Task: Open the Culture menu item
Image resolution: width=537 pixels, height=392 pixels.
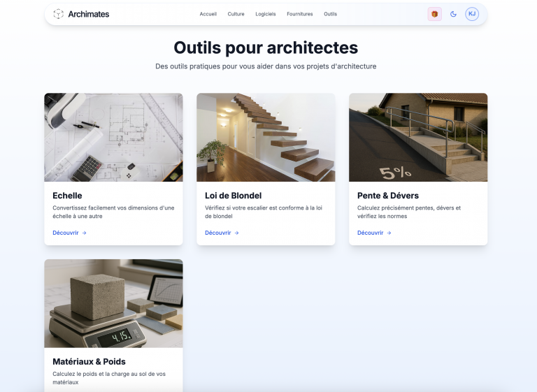Action: (x=236, y=14)
